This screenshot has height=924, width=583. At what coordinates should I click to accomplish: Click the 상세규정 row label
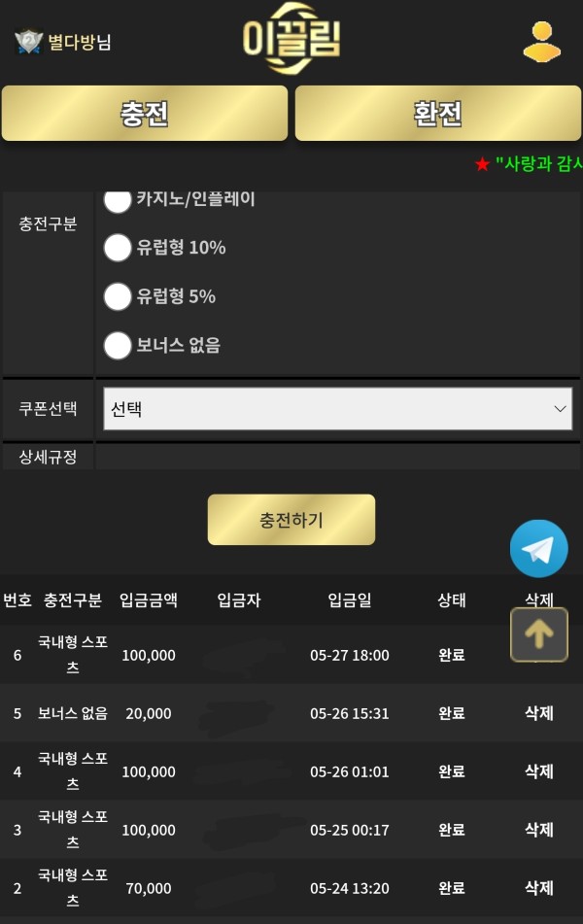[x=48, y=457]
